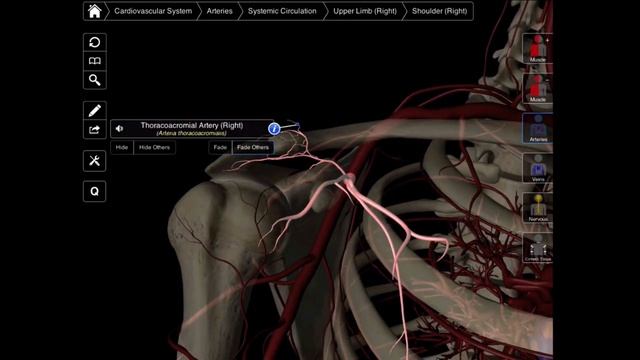Open the Systemic Circulation breadcrumb

282,11
